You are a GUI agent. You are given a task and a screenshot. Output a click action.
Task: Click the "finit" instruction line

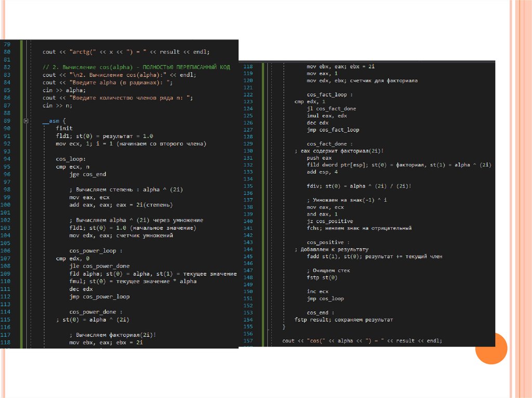point(64,128)
